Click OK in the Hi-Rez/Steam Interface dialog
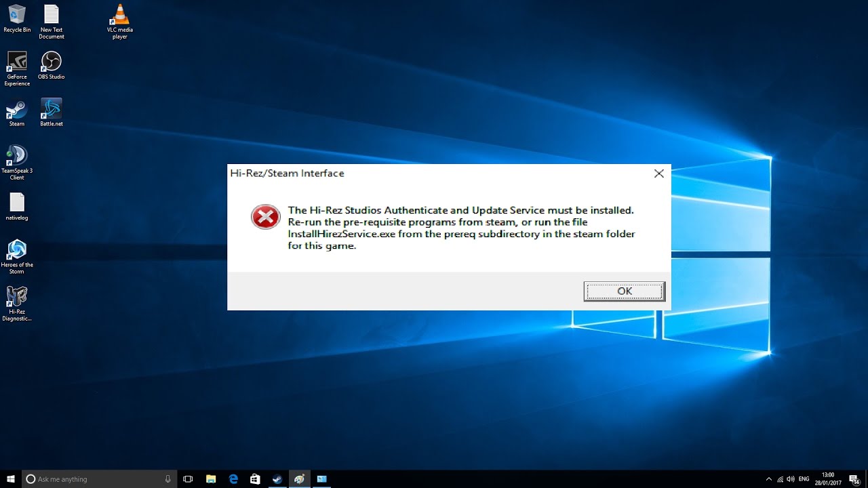Screen dimensions: 868x488 [x=625, y=291]
